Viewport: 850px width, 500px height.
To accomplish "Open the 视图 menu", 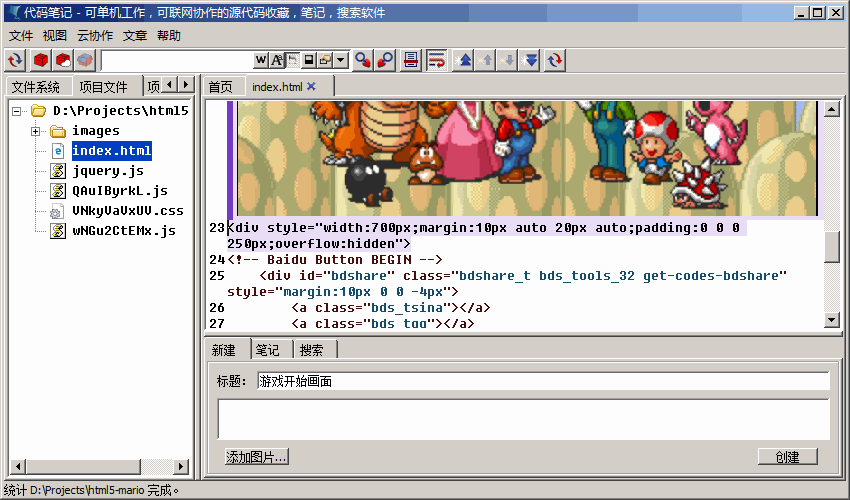I will coord(54,36).
